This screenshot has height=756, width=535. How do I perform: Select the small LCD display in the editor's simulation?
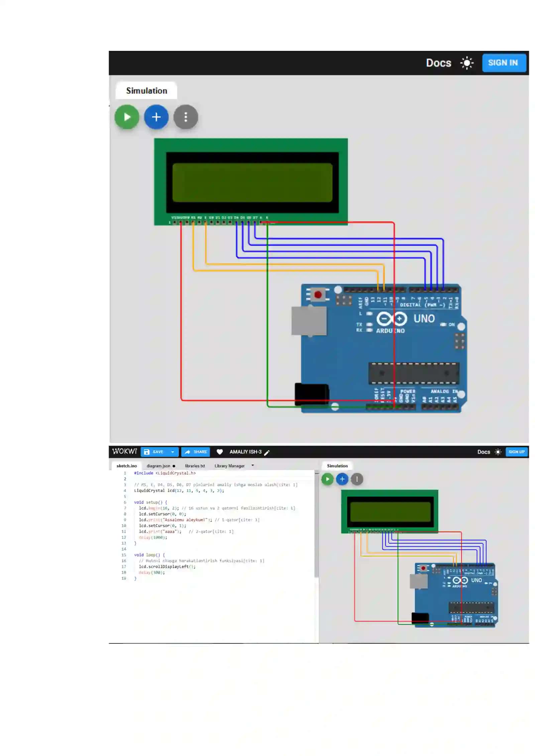point(390,512)
